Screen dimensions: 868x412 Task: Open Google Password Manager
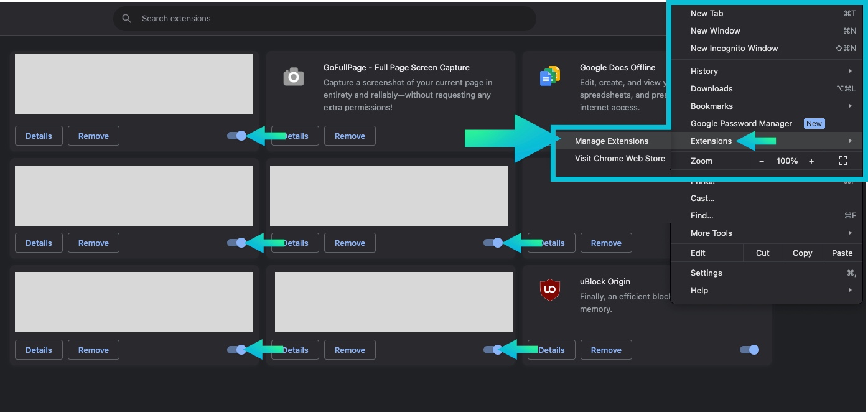pos(741,123)
